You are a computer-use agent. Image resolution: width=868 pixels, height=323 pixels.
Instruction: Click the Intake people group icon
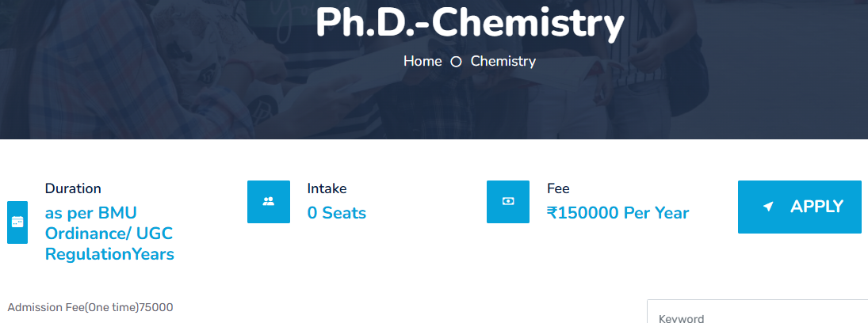[269, 202]
